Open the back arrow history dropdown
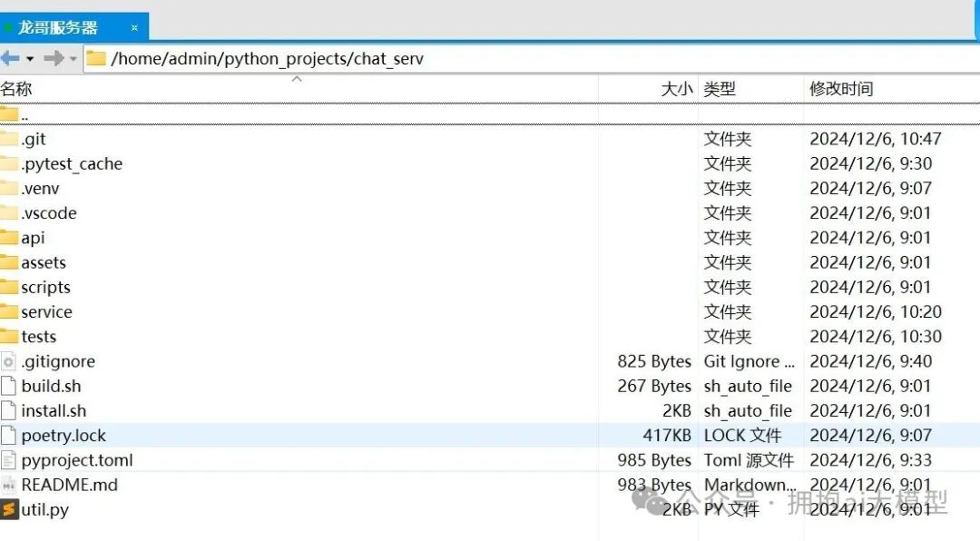This screenshot has width=980, height=541. [x=30, y=59]
